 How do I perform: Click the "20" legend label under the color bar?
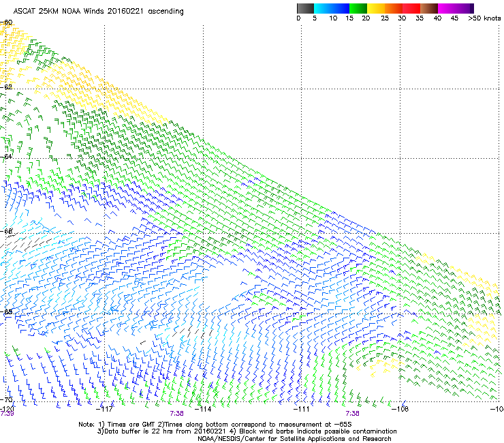pos(366,18)
